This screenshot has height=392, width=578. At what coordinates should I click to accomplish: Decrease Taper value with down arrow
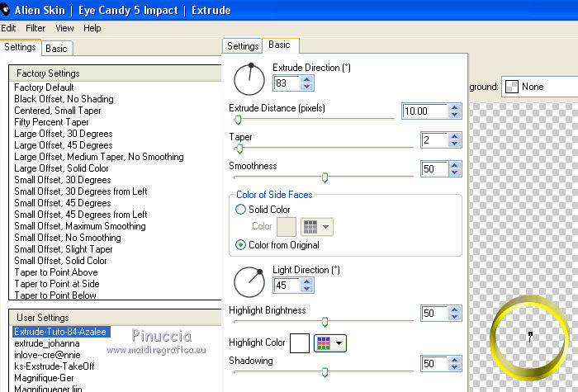pos(454,144)
